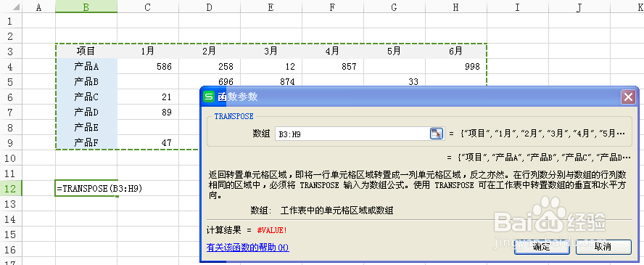The width and height of the screenshot is (644, 265).
Task: Click the WPS logo icon in dialog title
Action: [x=209, y=97]
